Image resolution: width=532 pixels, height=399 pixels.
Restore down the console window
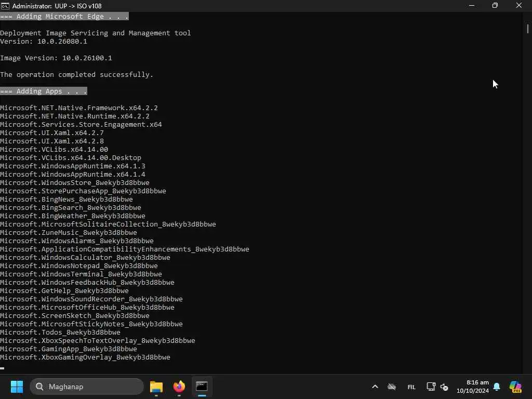pyautogui.click(x=495, y=5)
